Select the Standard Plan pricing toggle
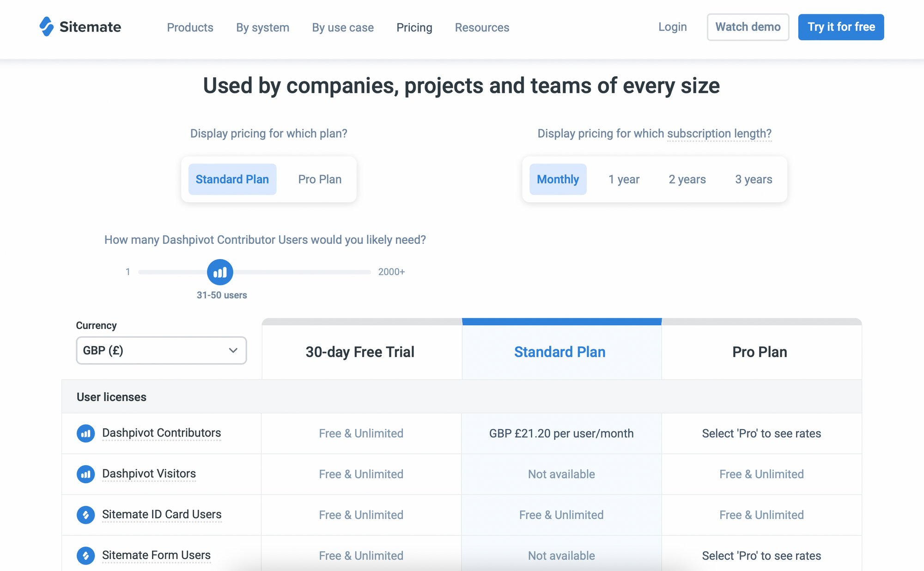Screen dimensions: 924x571 232,179
